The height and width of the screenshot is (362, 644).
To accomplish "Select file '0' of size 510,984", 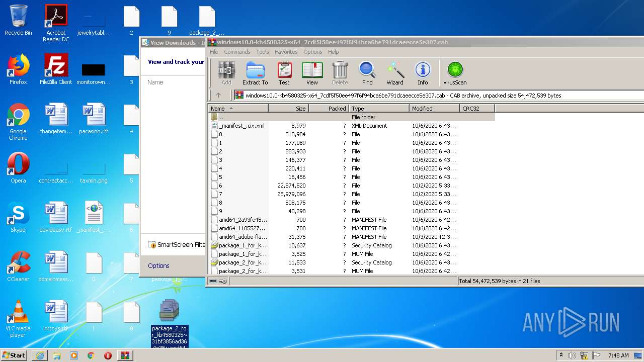I will tap(351, 134).
